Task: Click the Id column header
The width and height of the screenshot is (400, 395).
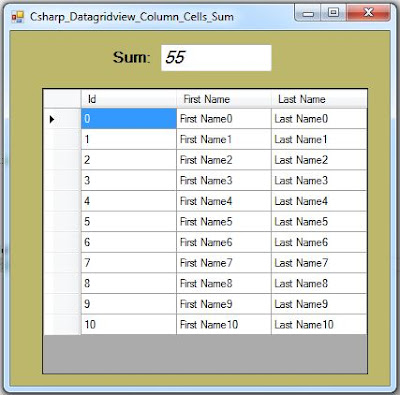Action: point(129,99)
